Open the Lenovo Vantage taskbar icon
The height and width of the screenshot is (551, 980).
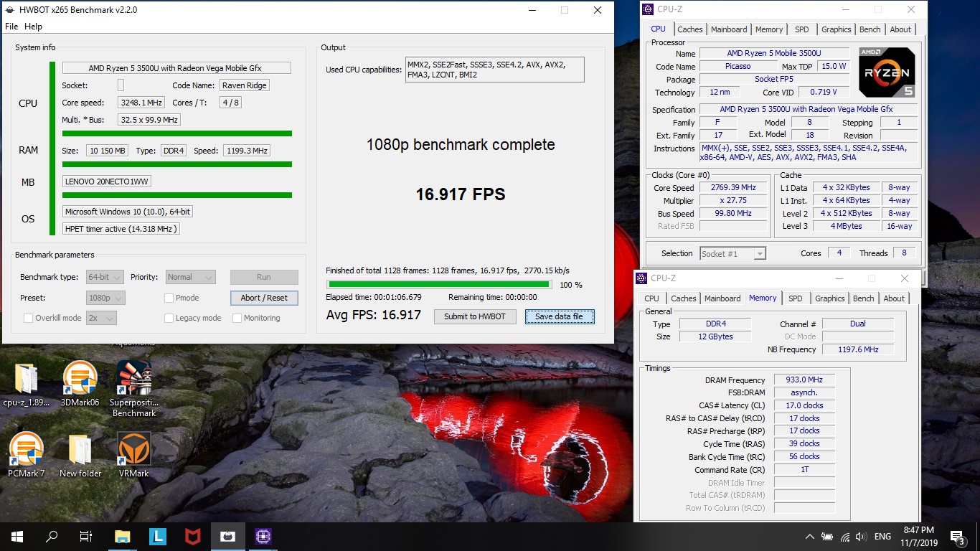pos(158,536)
